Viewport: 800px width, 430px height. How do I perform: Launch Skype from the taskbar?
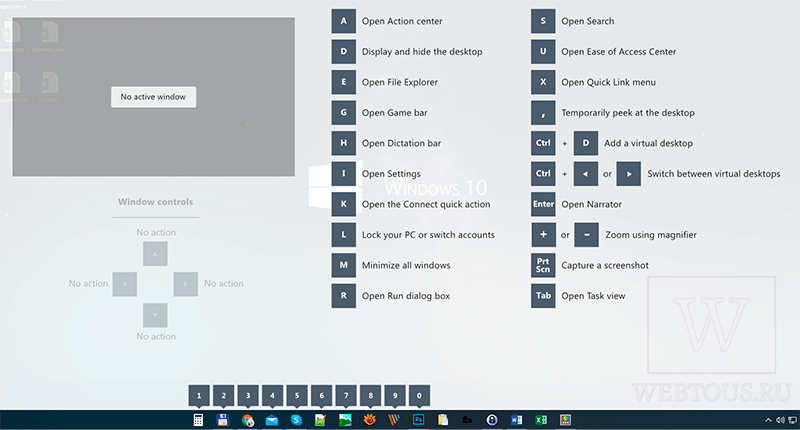[296, 420]
